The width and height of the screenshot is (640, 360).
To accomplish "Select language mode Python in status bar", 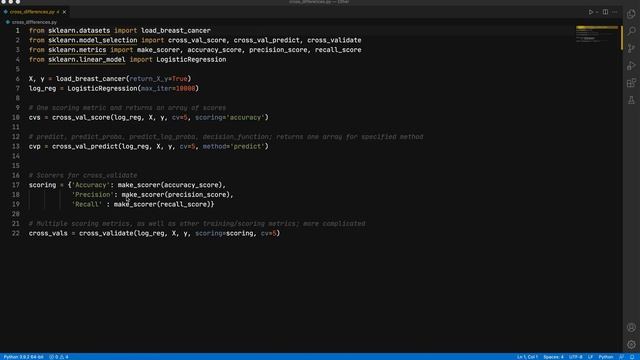I will coord(606,357).
